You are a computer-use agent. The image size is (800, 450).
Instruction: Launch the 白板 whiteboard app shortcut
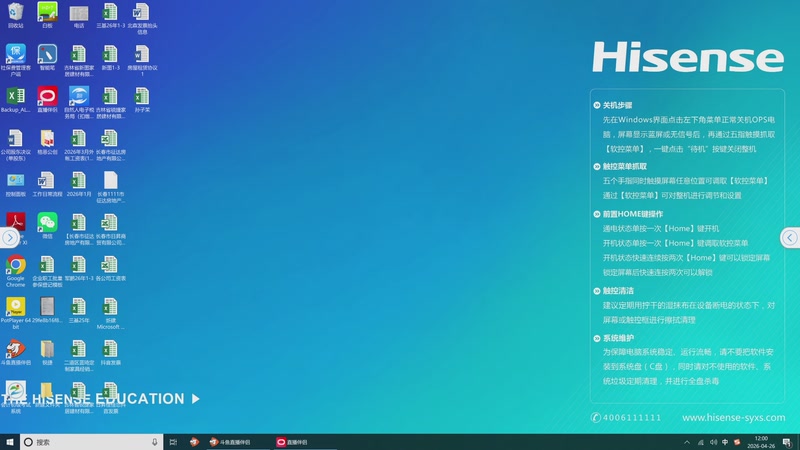(x=47, y=15)
